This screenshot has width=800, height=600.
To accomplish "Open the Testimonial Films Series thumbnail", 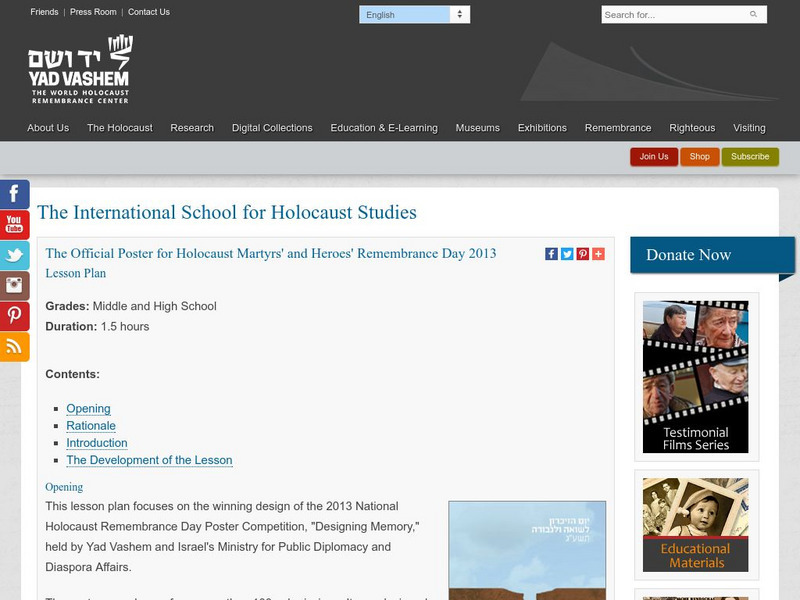I will click(x=696, y=375).
